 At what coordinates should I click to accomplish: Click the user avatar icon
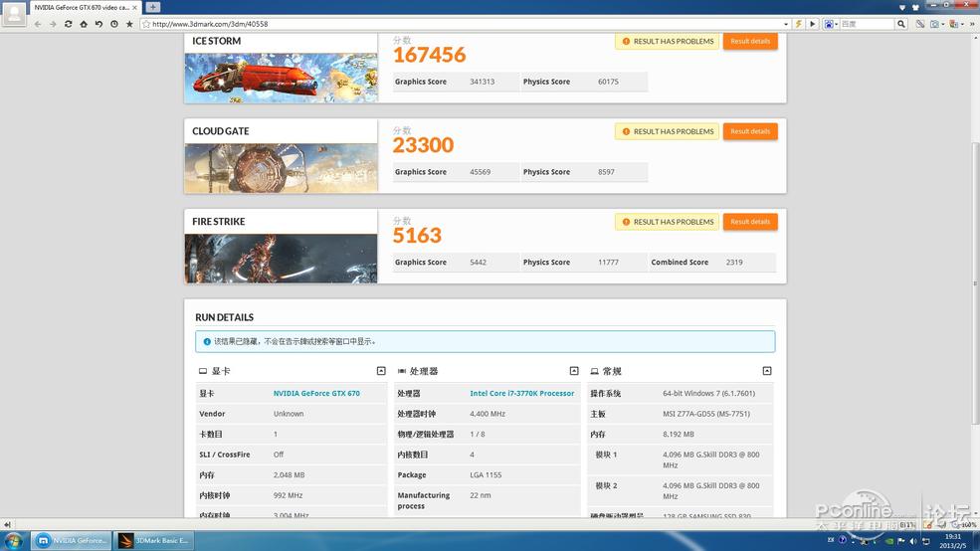coord(14,13)
